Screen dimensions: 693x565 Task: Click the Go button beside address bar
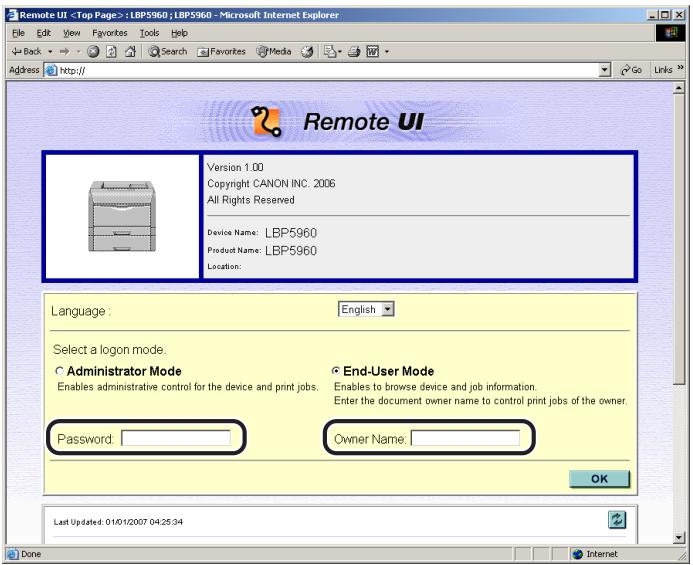click(x=631, y=70)
